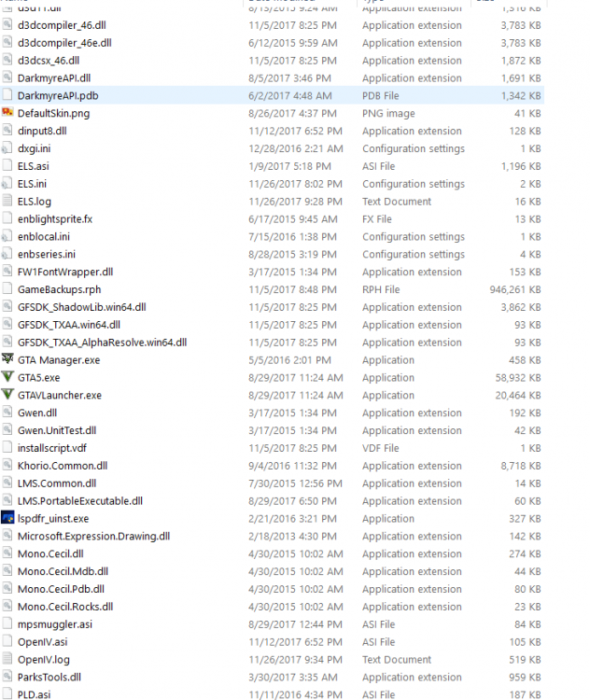This screenshot has width=590, height=700.
Task: Click the FX File type cell
Action: 377,218
